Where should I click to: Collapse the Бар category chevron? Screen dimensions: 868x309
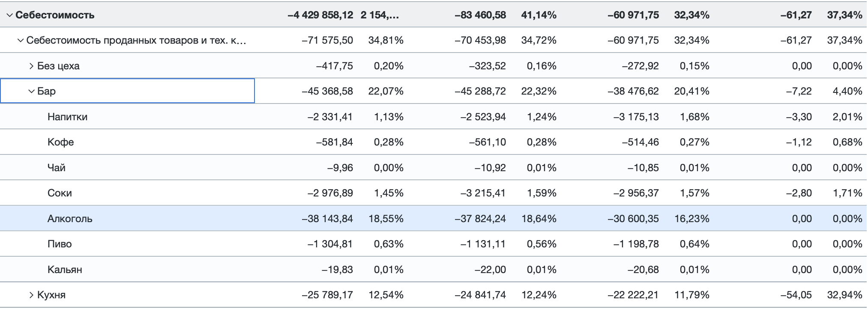tap(31, 91)
